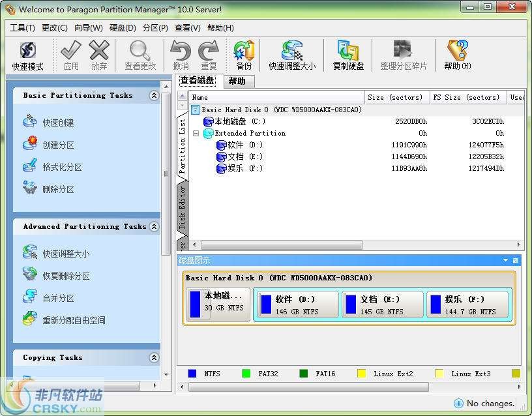Click the 撤消 undo arrow icon

pyautogui.click(x=181, y=53)
